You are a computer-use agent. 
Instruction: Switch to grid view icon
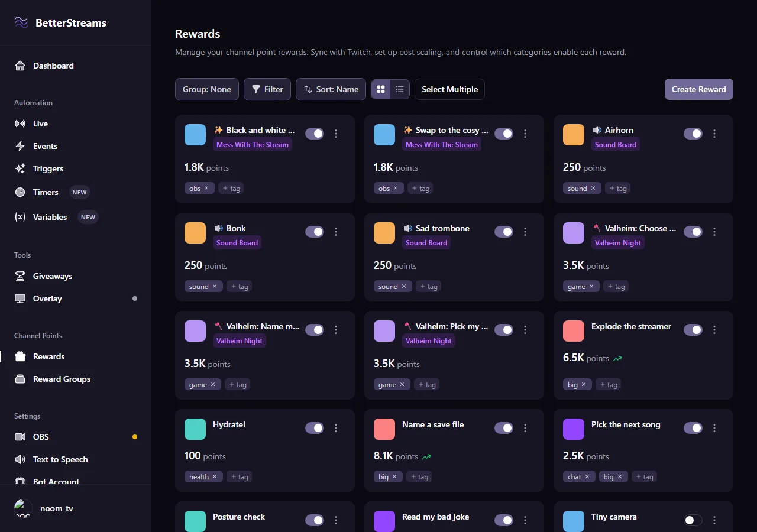381,89
